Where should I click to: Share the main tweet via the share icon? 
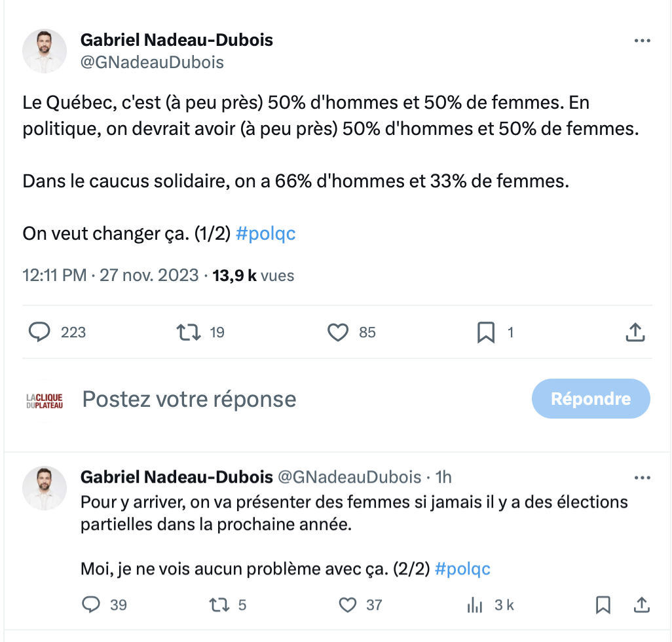pos(635,332)
